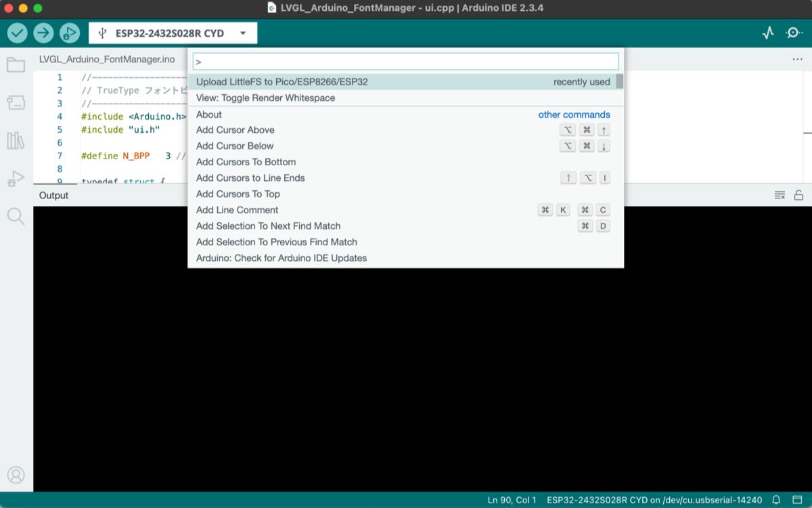This screenshot has height=508, width=812.
Task: Click the Ln 90, Col 1 status
Action: coord(512,501)
